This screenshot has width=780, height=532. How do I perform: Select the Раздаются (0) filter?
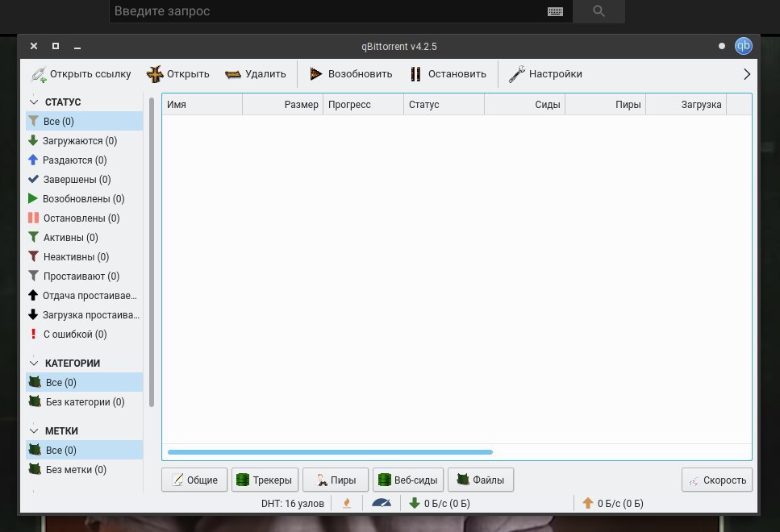coord(84,160)
